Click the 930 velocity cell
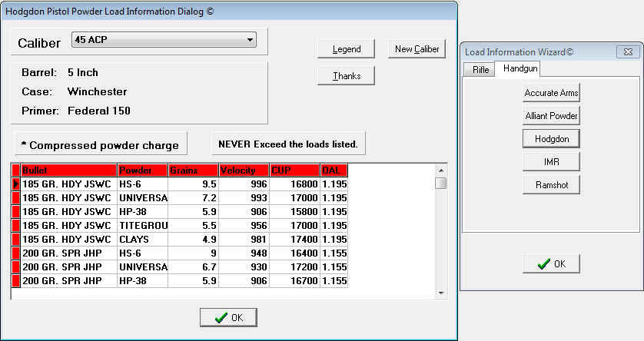Viewport: 644px width, 341px height. point(244,267)
